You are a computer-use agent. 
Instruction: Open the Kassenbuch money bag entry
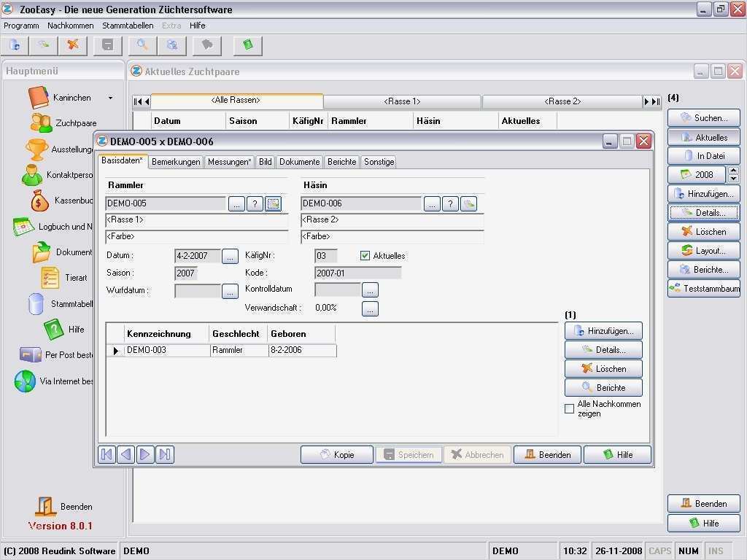61,201
